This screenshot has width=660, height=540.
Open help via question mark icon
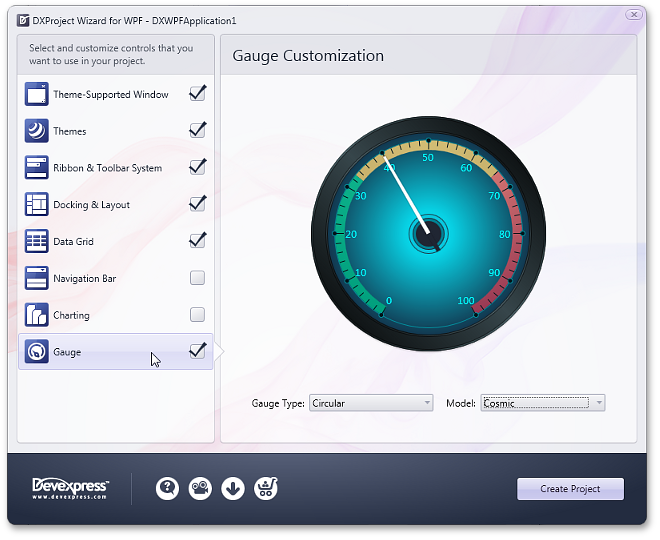168,488
